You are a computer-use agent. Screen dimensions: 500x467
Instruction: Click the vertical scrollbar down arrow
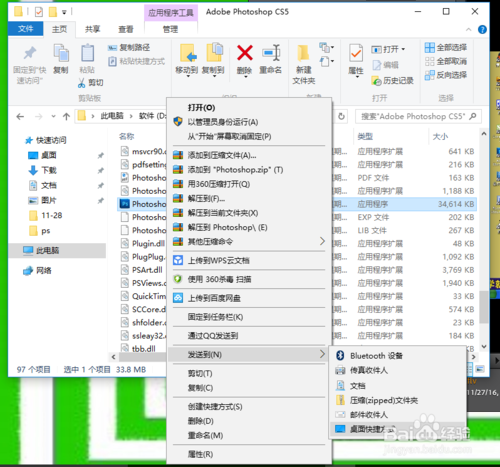(484, 347)
